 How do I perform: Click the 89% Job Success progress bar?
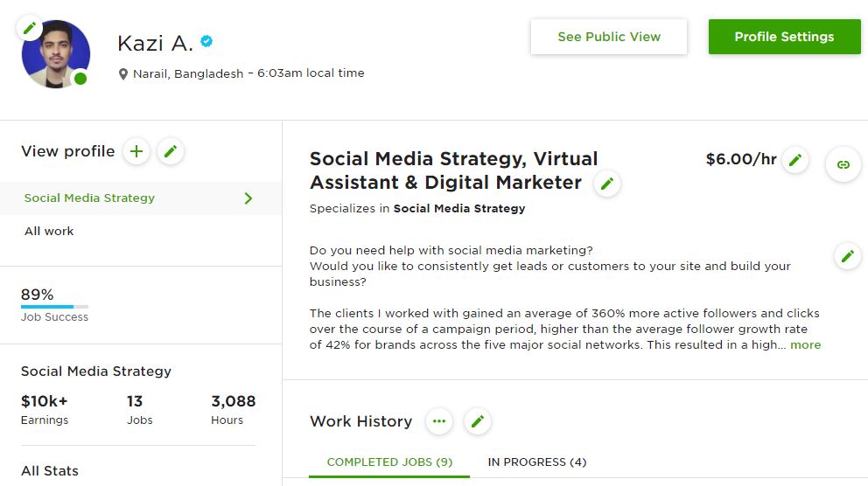pos(54,307)
